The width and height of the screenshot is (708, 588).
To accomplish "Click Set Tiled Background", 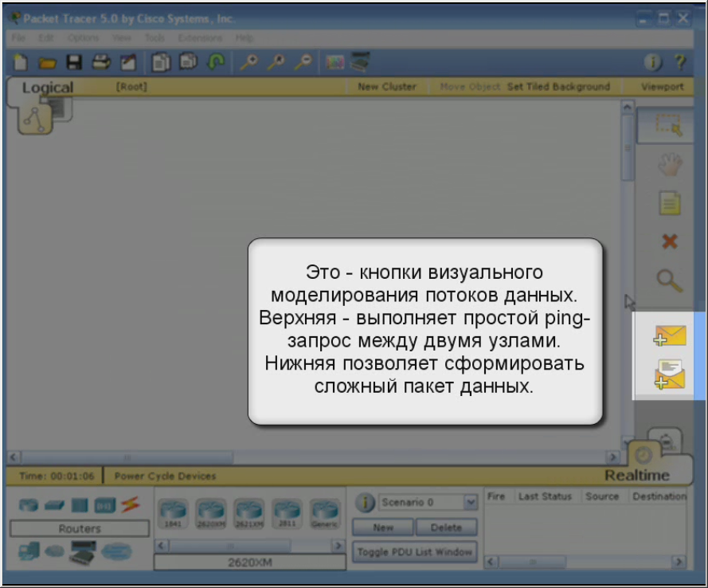I will pos(558,87).
